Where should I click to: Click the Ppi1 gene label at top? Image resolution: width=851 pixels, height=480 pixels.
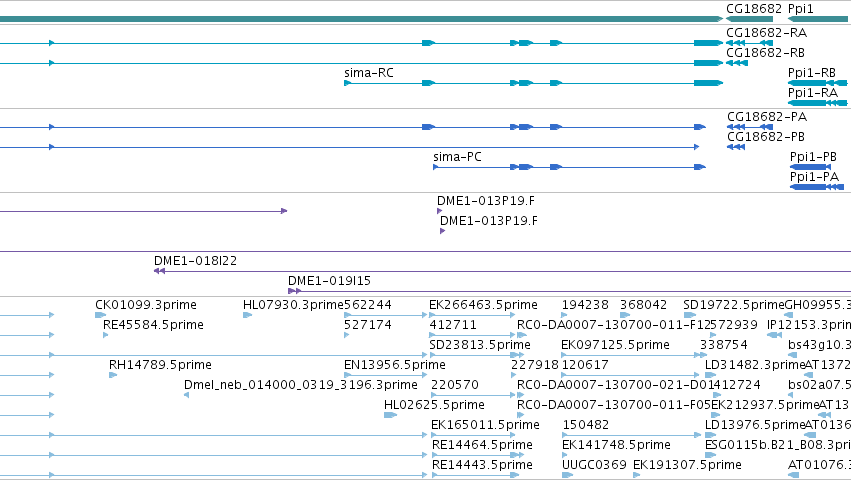pos(801,9)
